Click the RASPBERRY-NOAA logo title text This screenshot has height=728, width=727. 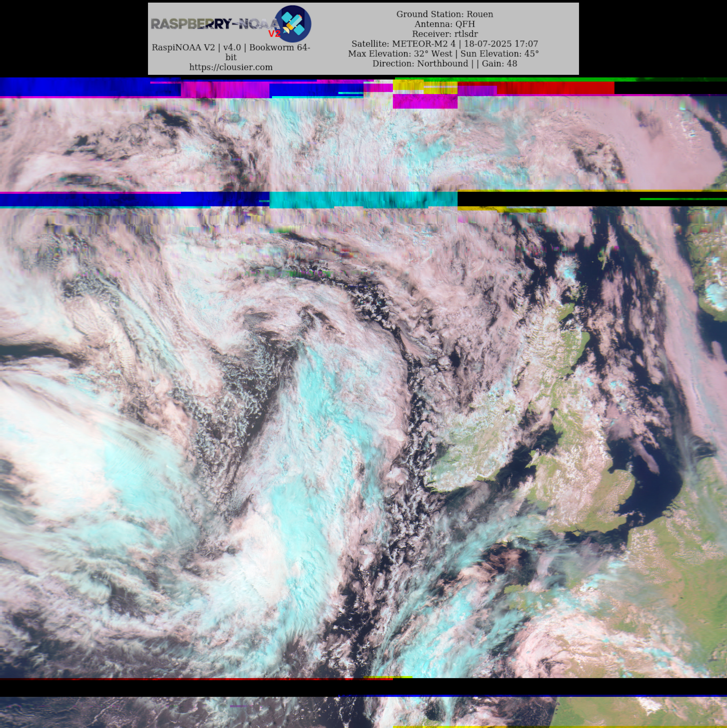[x=215, y=24]
